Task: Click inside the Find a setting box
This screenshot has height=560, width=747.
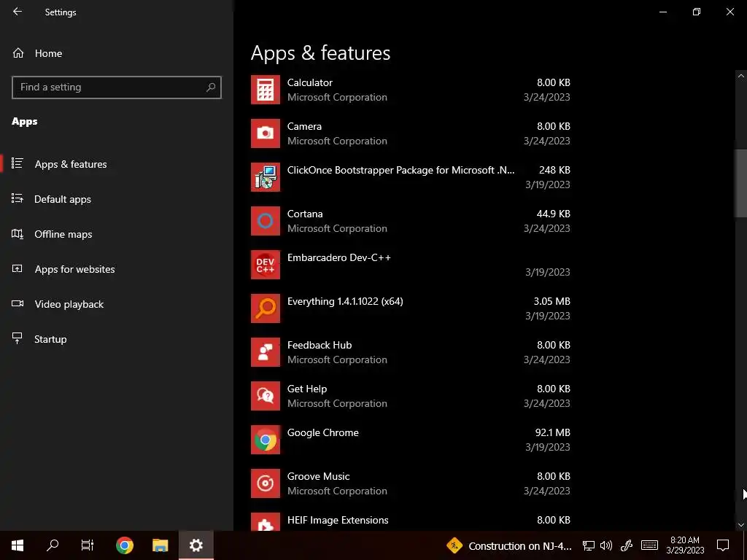Action: (117, 87)
